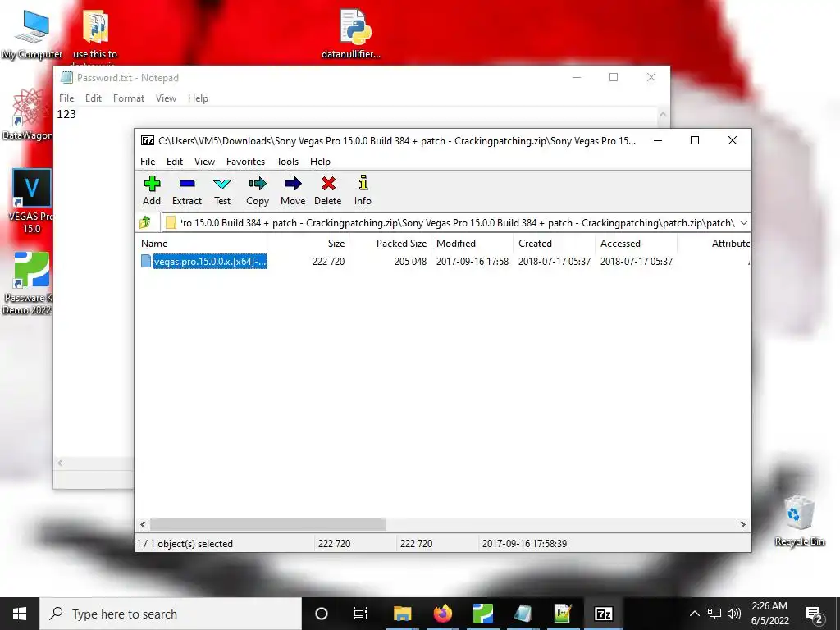Open File Explorer from the taskbar
The height and width of the screenshot is (630, 840).
402,614
